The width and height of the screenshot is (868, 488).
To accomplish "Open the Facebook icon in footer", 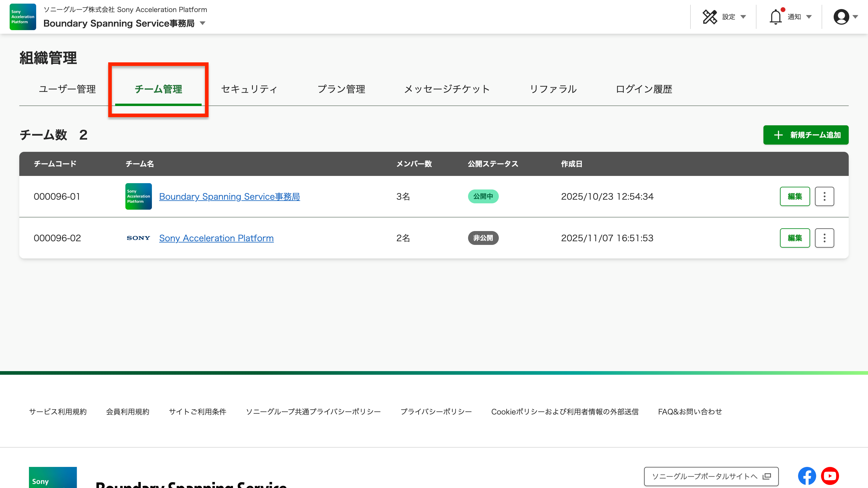I will point(807,476).
